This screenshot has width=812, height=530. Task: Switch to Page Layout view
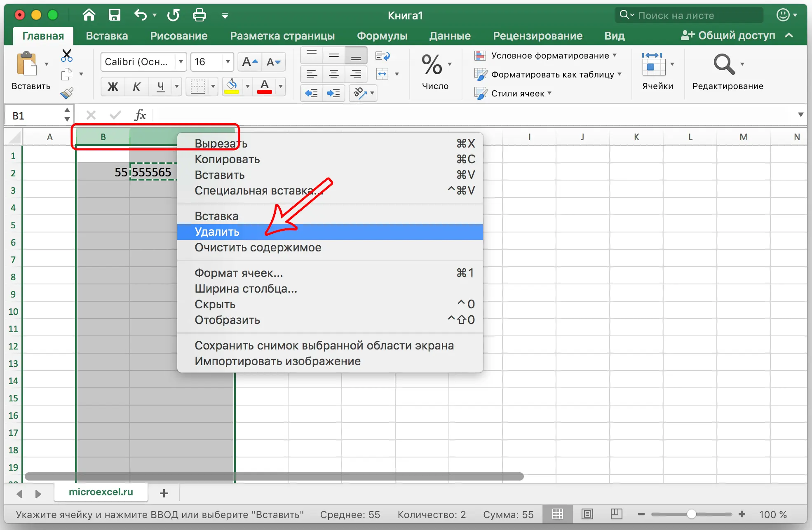click(587, 514)
